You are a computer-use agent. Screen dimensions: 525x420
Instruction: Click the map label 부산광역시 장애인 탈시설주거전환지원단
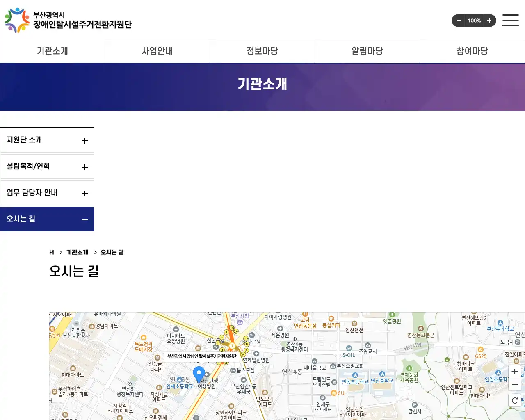click(x=202, y=356)
